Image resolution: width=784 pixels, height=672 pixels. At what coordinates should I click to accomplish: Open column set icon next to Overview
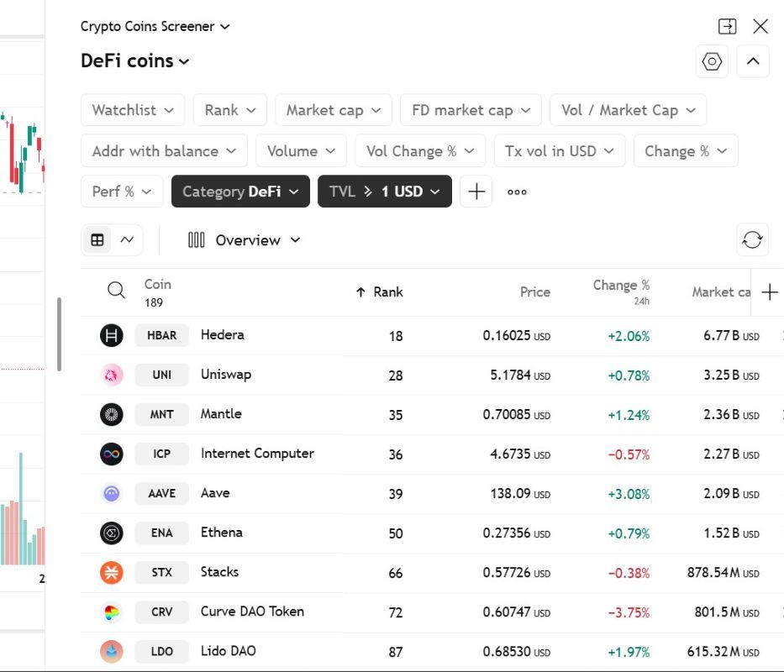point(196,240)
